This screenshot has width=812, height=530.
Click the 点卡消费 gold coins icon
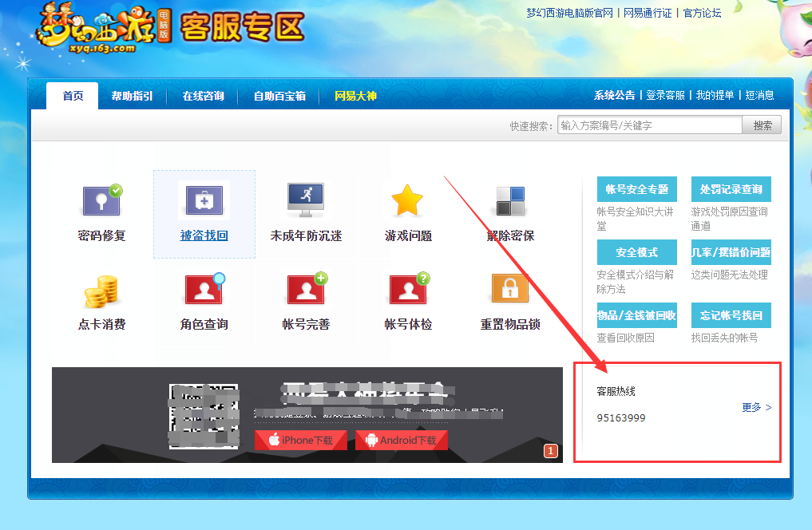coord(101,291)
